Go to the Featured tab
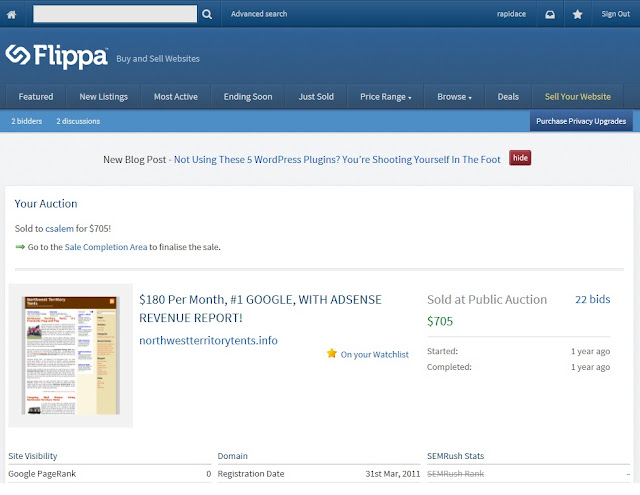 [x=36, y=97]
